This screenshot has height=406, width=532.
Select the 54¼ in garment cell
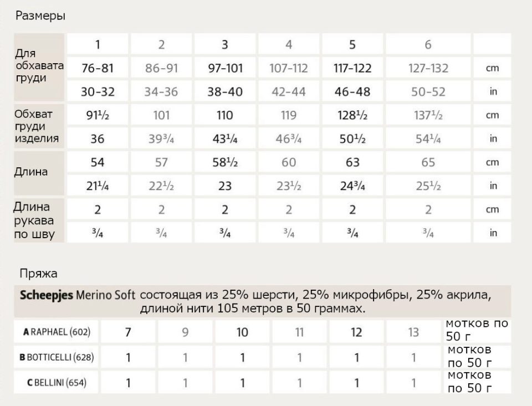tap(428, 138)
